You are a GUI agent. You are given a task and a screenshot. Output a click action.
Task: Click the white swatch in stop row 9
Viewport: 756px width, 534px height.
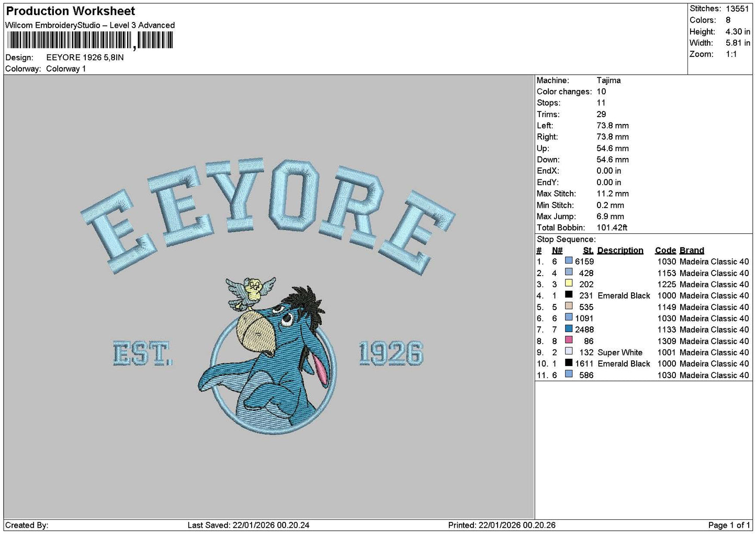569,351
